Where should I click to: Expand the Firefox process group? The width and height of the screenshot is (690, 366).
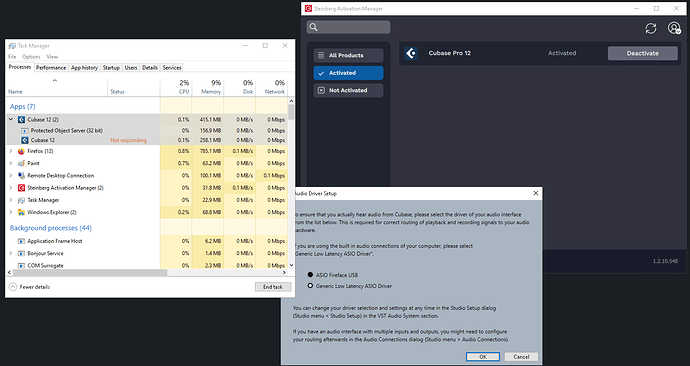click(11, 151)
